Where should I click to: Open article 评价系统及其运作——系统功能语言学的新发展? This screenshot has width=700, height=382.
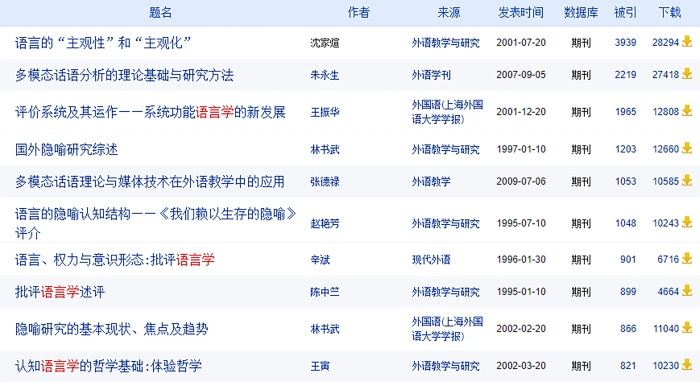pos(150,112)
